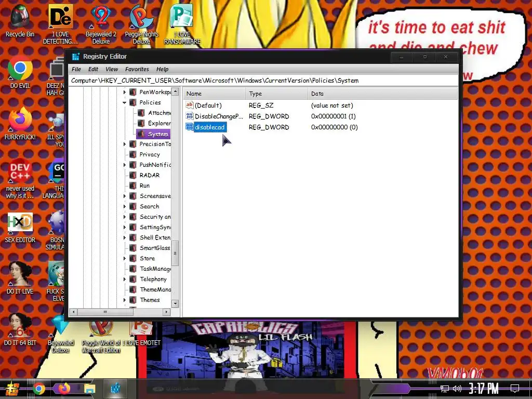Expand the PenWorkspace tree key
Image resolution: width=532 pixels, height=399 pixels.
tap(125, 92)
